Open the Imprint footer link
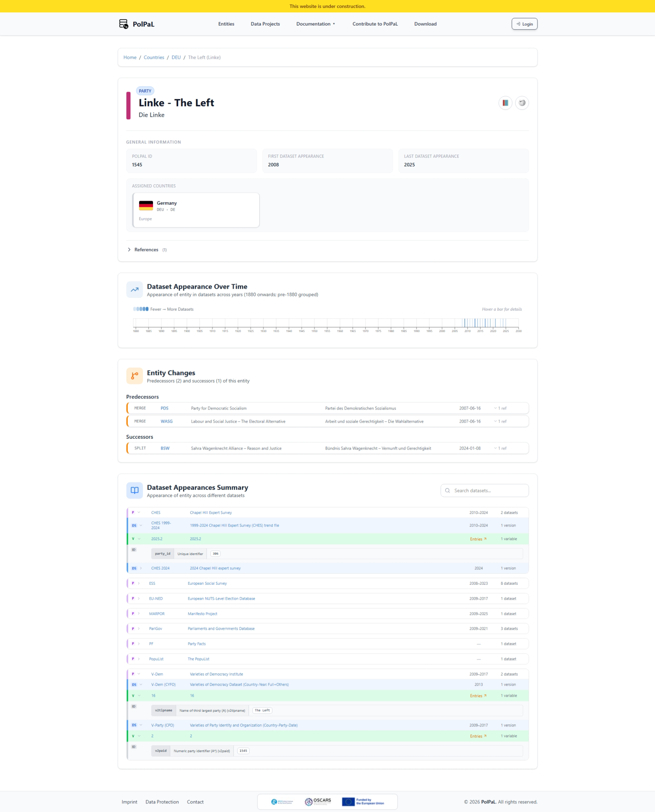The width and height of the screenshot is (655, 812). coord(129,802)
